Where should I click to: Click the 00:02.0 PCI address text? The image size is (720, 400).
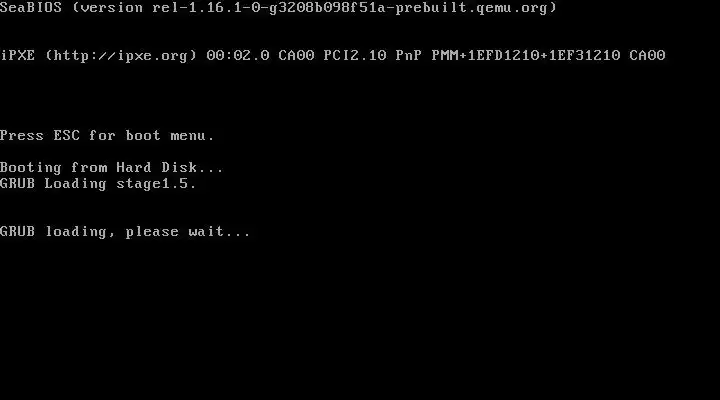tap(238, 56)
